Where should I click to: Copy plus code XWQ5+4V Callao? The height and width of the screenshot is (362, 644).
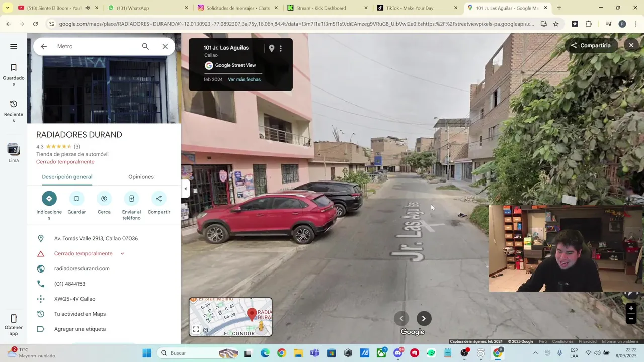coord(75,299)
